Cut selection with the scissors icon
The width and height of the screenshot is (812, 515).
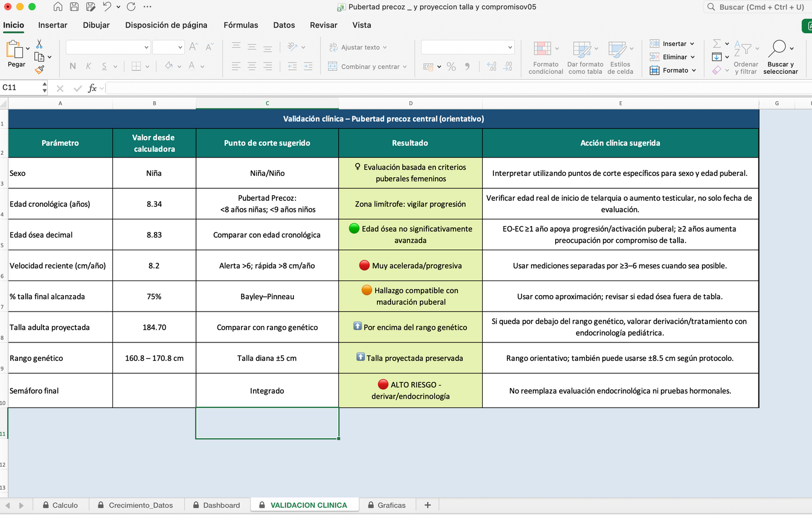39,44
